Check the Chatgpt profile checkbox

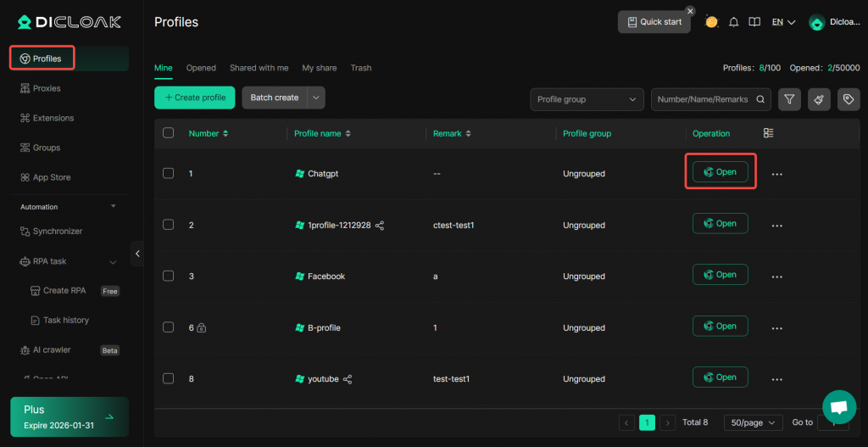[x=168, y=173]
